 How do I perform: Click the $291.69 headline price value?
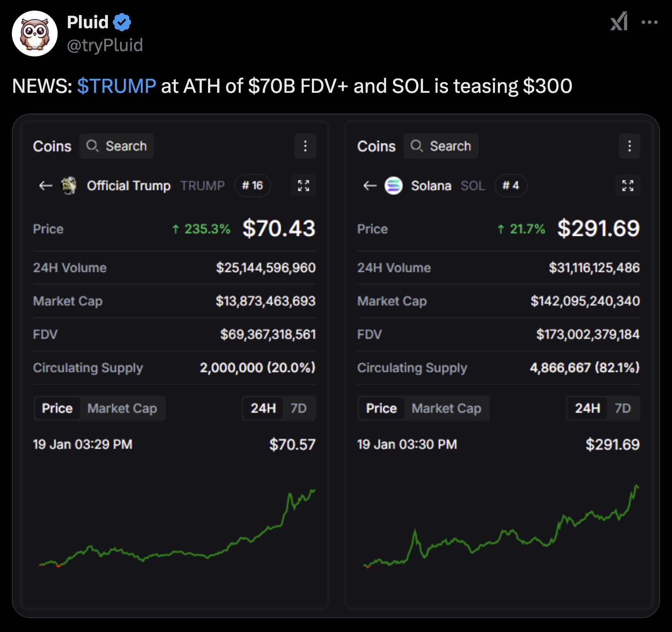tap(598, 229)
